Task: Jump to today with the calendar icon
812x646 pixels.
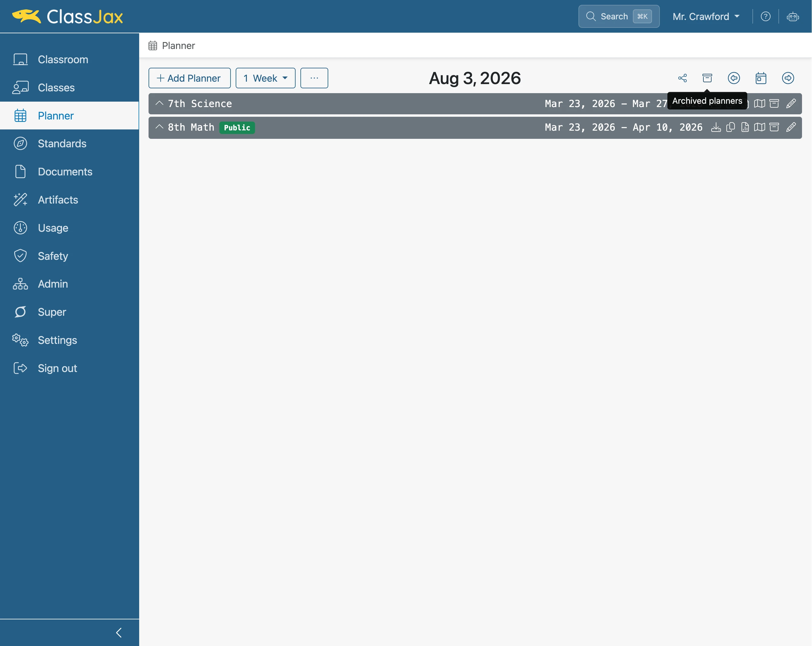Action: (761, 78)
